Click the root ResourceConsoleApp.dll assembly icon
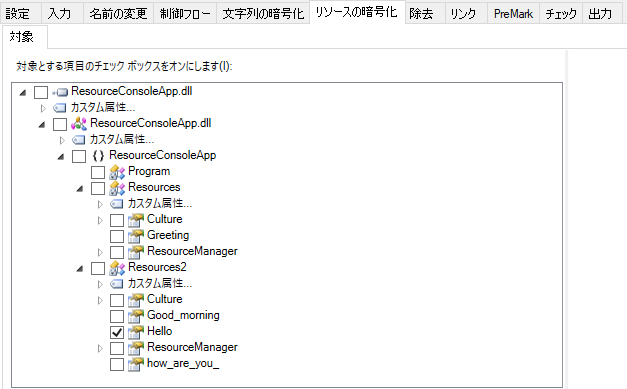The image size is (627, 389). point(60,92)
